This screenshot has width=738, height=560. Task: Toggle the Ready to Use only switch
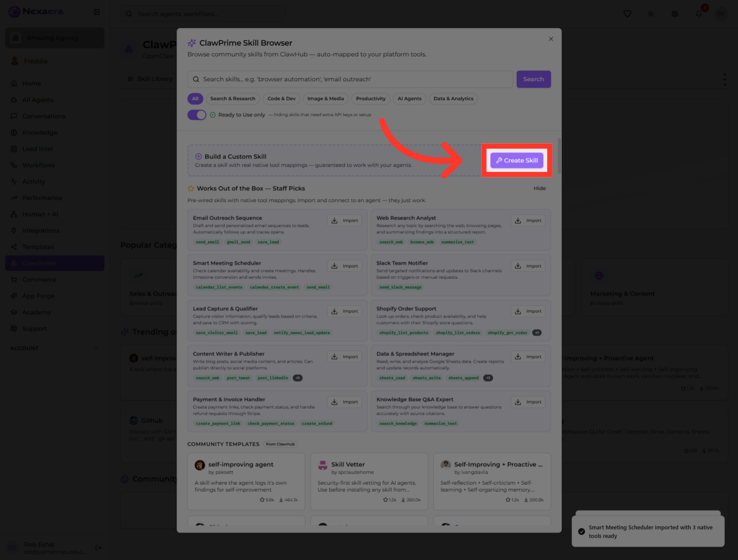(x=197, y=115)
